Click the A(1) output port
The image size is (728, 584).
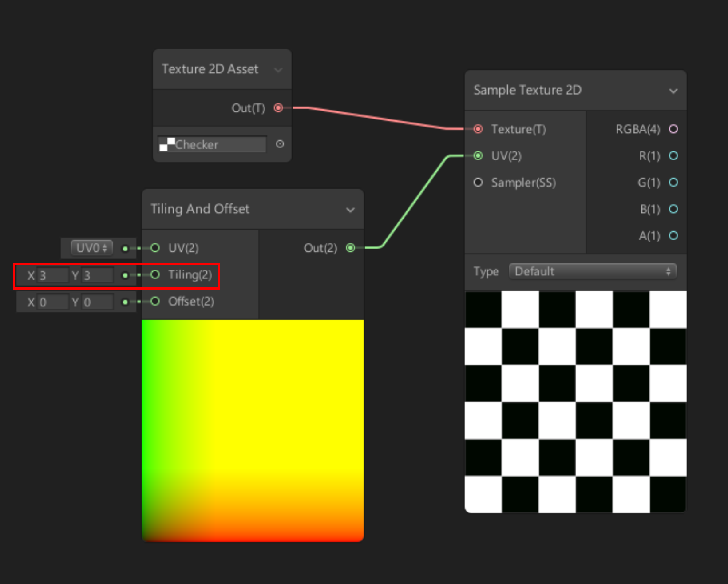[673, 236]
